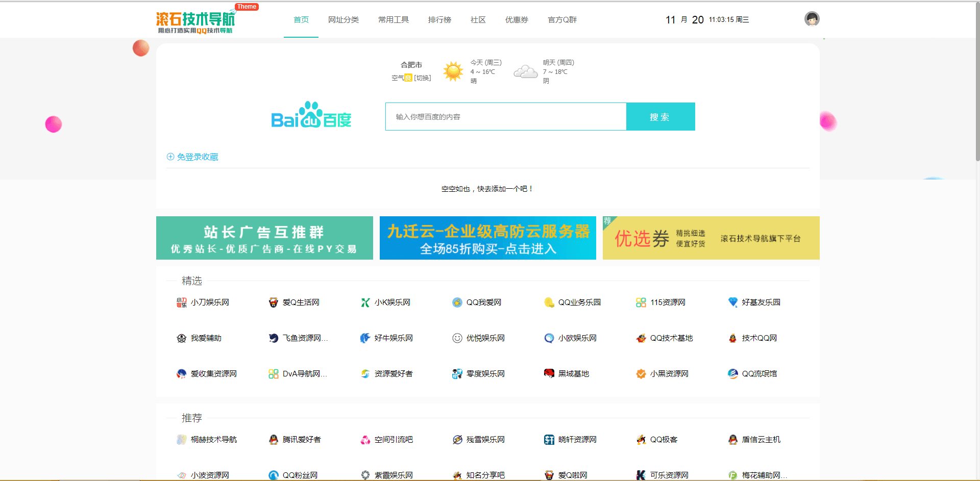Click the 小刀娱乐网 site icon
This screenshot has width=980, height=481.
[182, 302]
